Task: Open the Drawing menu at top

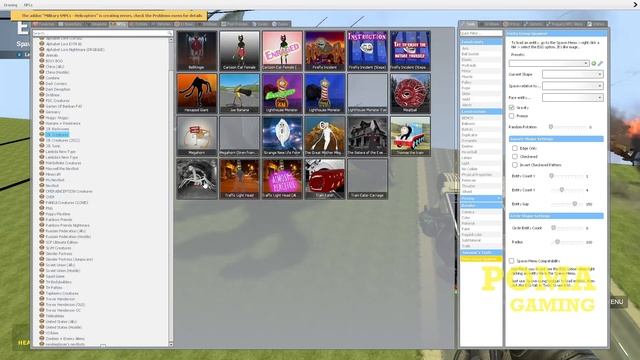Action: (10, 5)
